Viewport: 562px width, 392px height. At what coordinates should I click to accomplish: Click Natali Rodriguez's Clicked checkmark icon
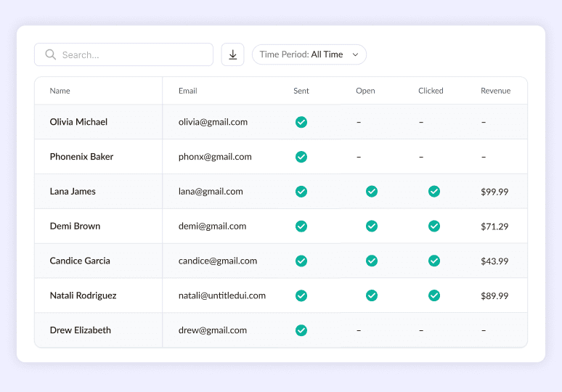[434, 295]
